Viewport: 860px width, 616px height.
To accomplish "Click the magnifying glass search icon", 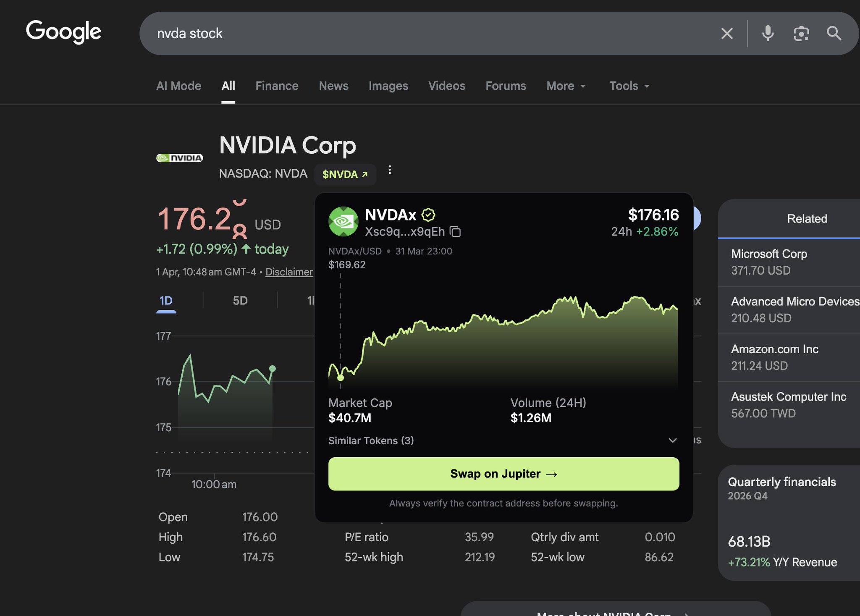I will (834, 34).
